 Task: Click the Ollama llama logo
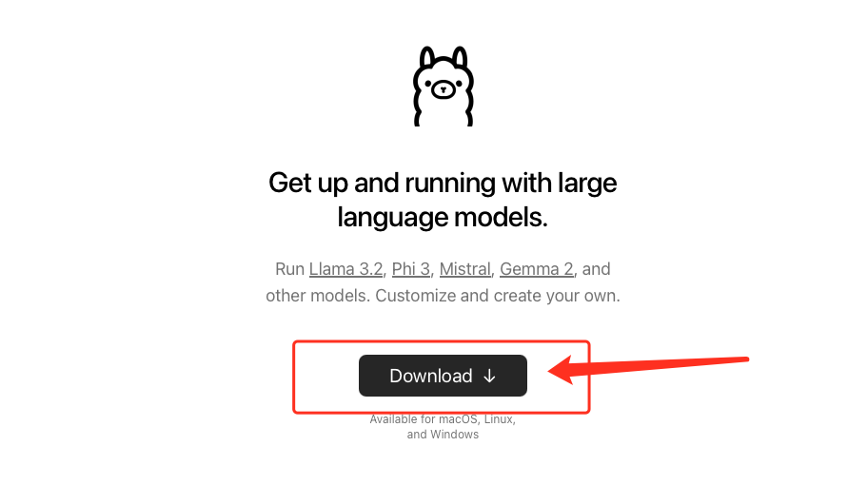coord(443,87)
